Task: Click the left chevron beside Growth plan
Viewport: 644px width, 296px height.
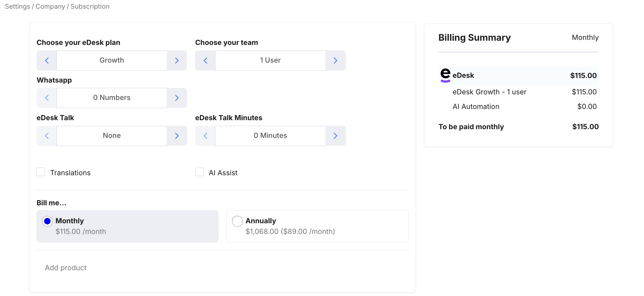Action: coord(47,60)
